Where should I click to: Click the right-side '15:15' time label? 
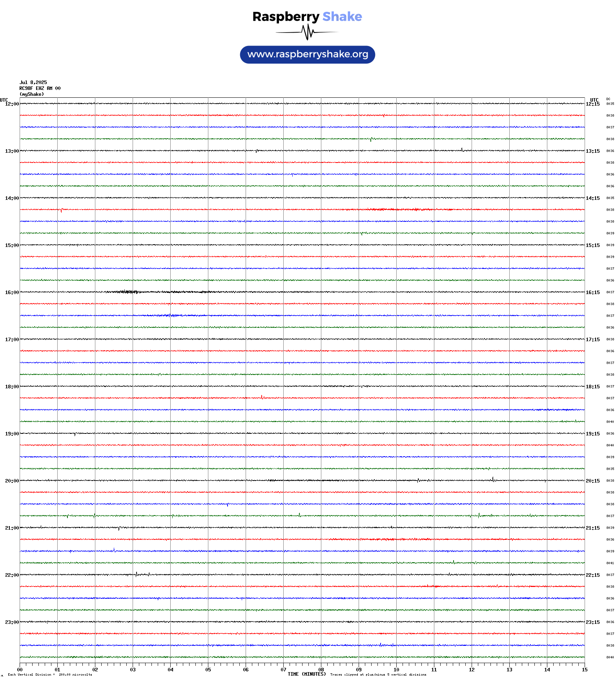[x=592, y=245]
